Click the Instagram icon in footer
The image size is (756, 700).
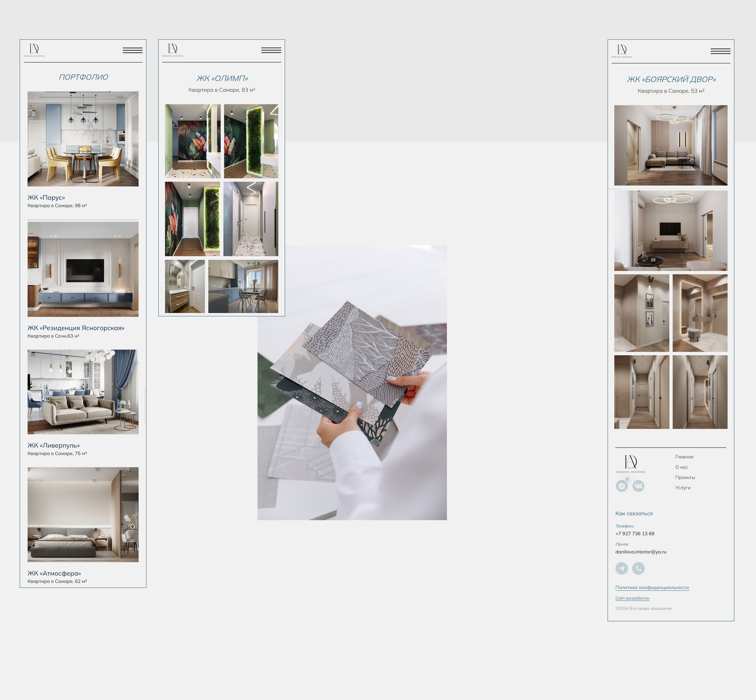coord(622,486)
